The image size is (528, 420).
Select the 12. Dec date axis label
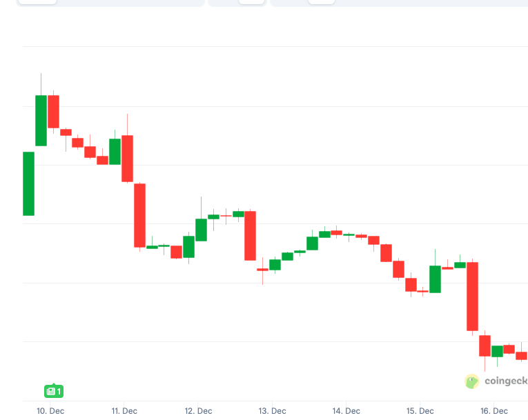pyautogui.click(x=199, y=411)
